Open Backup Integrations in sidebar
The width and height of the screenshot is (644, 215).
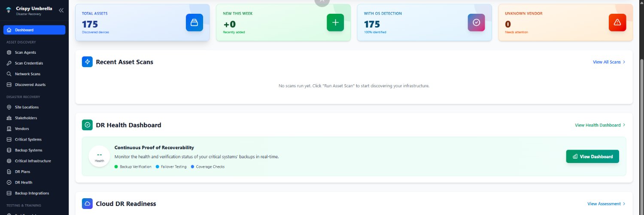[34, 193]
